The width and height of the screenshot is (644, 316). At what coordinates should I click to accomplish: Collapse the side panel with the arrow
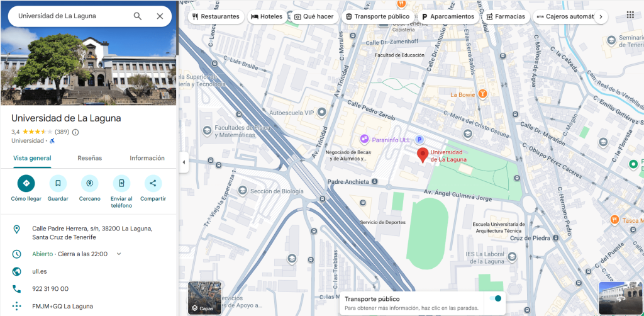184,162
